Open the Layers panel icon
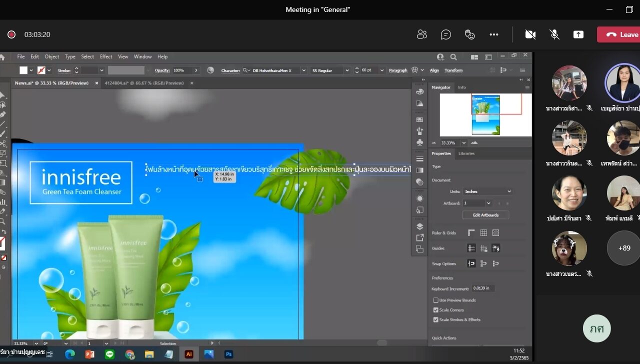Screen dimensions: 640x364 point(420,226)
